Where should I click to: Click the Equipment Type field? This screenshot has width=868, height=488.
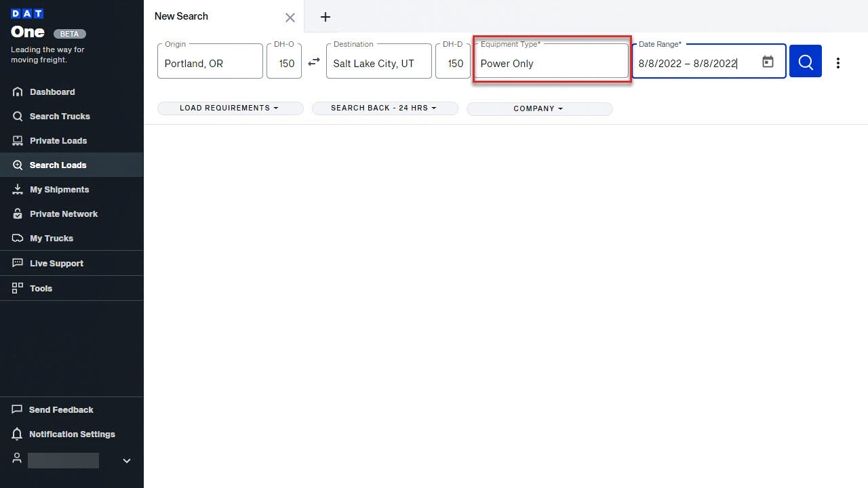coord(551,63)
